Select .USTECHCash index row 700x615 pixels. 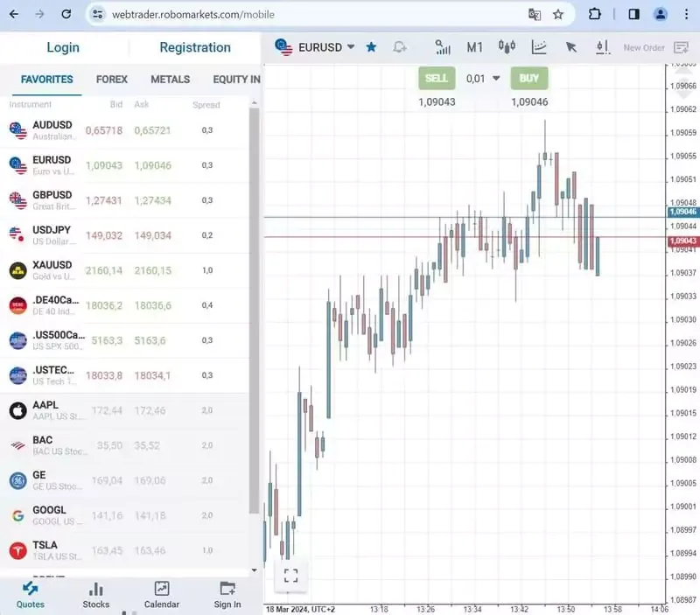124,376
